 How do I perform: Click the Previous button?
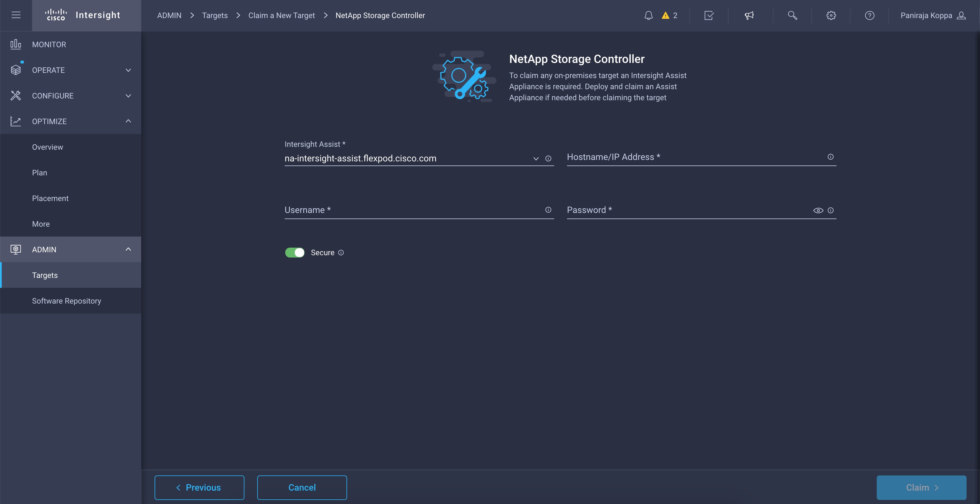click(x=199, y=488)
